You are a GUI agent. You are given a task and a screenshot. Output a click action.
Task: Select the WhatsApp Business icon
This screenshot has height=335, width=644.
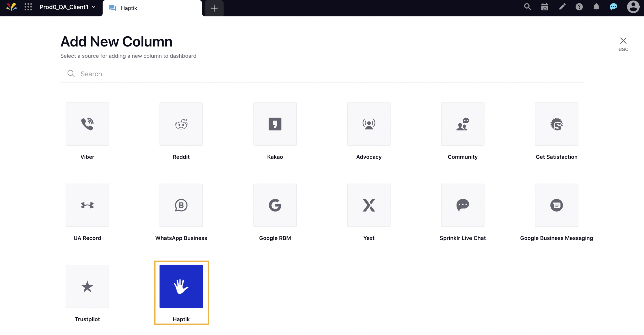tap(181, 205)
